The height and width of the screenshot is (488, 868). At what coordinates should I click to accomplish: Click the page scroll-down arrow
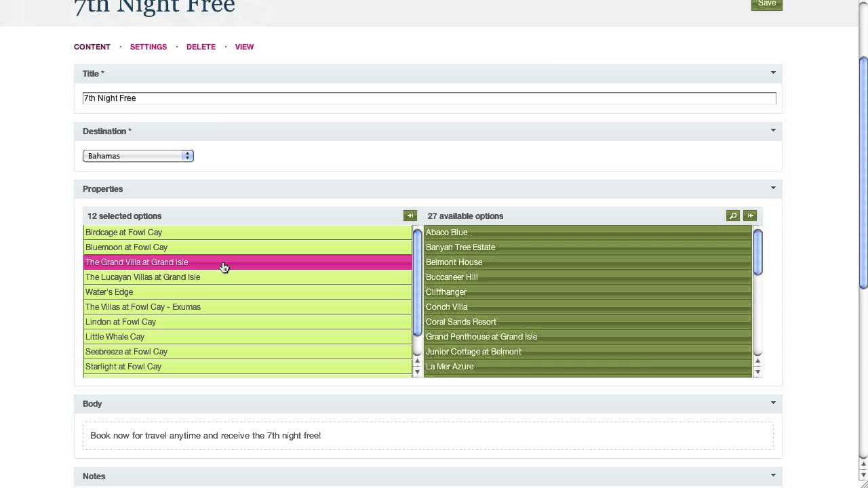[x=863, y=475]
